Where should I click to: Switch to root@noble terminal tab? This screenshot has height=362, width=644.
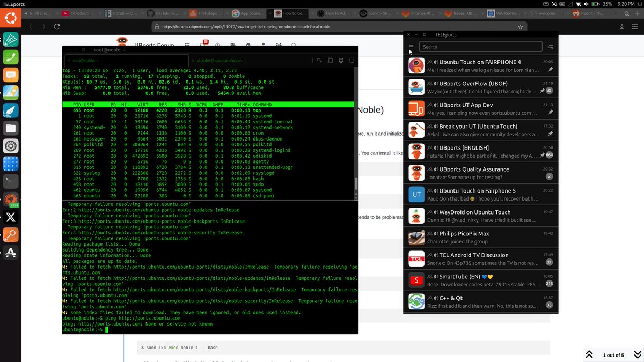point(127,61)
